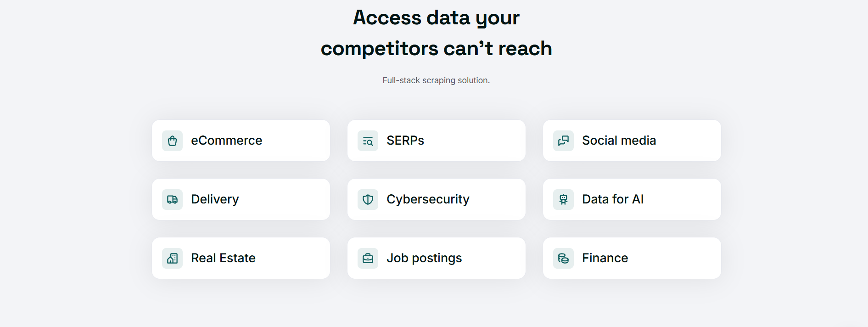The height and width of the screenshot is (327, 868).
Task: Select the Real Estate card
Action: tap(241, 258)
